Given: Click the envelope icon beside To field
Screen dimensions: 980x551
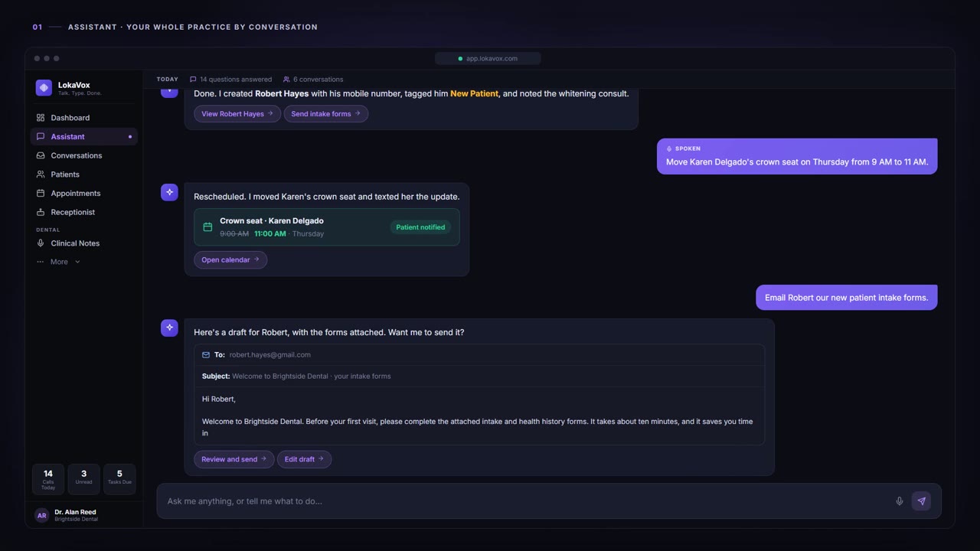Looking at the screenshot, I should pos(206,355).
